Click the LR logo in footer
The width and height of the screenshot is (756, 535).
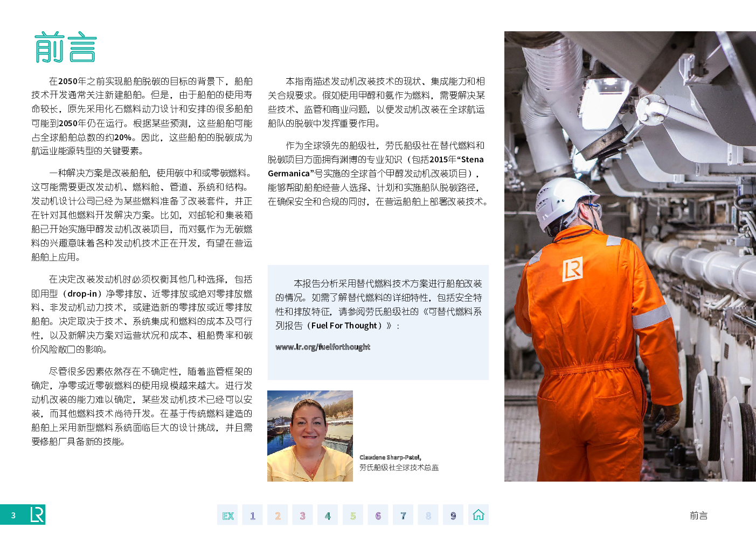point(37,515)
